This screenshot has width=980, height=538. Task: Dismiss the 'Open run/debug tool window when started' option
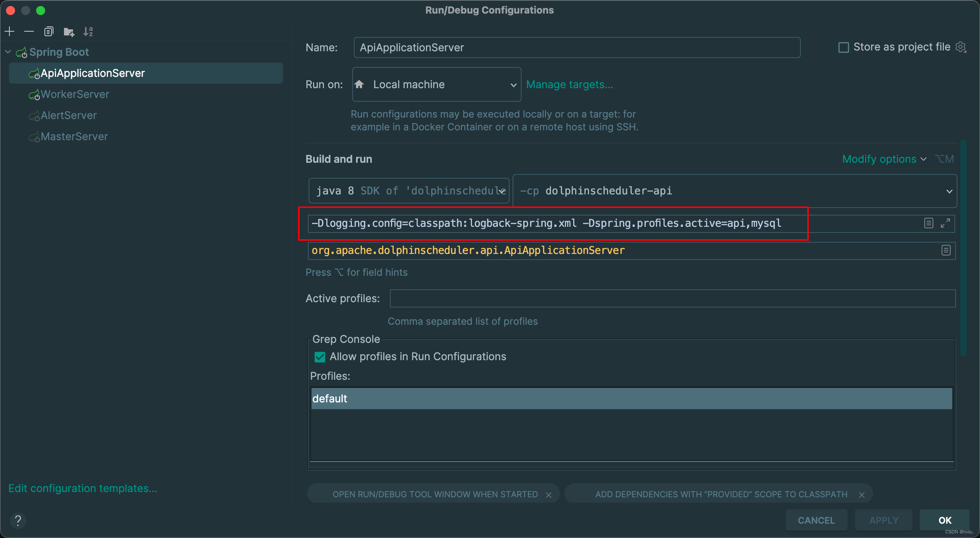point(549,494)
